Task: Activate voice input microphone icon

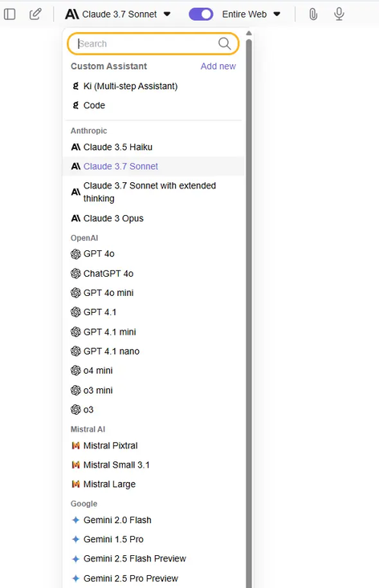Action: pyautogui.click(x=339, y=14)
